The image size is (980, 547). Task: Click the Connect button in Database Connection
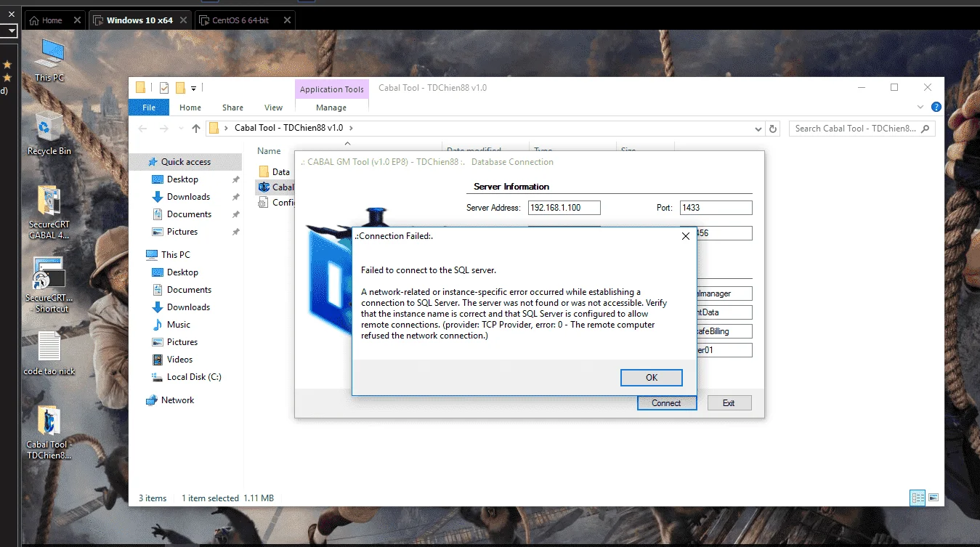667,402
